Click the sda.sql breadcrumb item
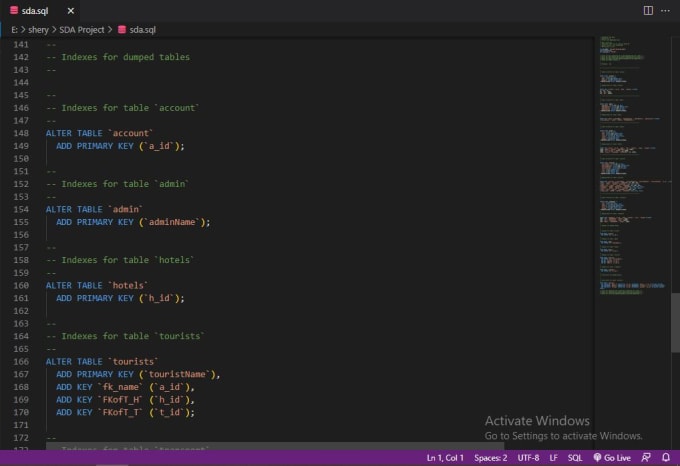 pyautogui.click(x=142, y=30)
